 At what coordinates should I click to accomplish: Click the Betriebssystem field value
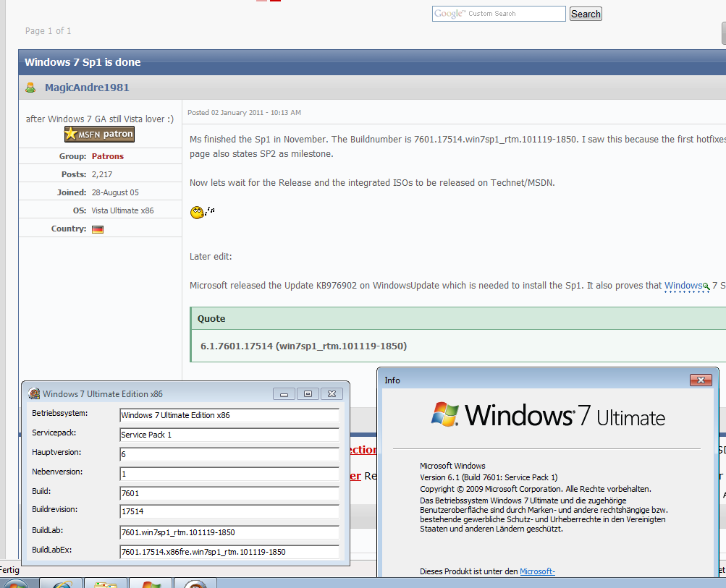pos(229,415)
